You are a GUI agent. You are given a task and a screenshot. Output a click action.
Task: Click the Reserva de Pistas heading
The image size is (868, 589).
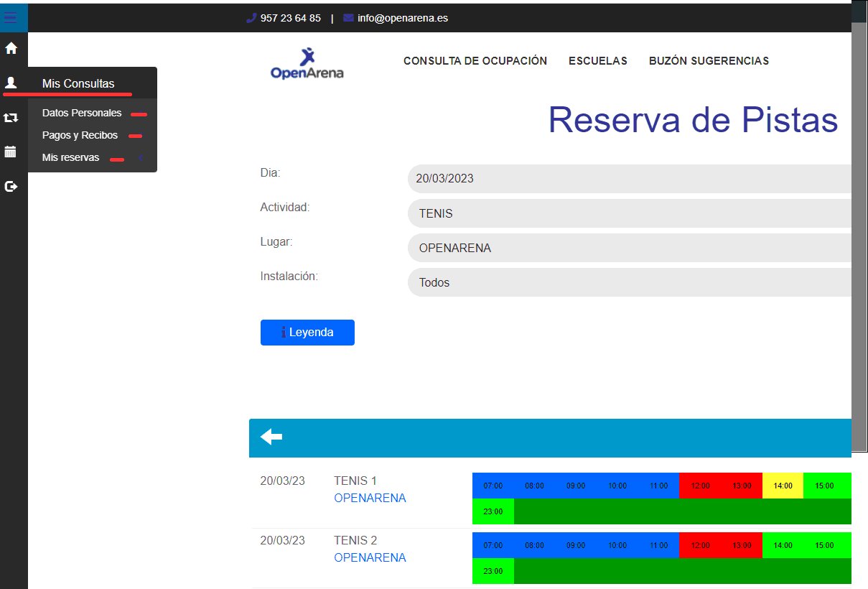pos(693,120)
